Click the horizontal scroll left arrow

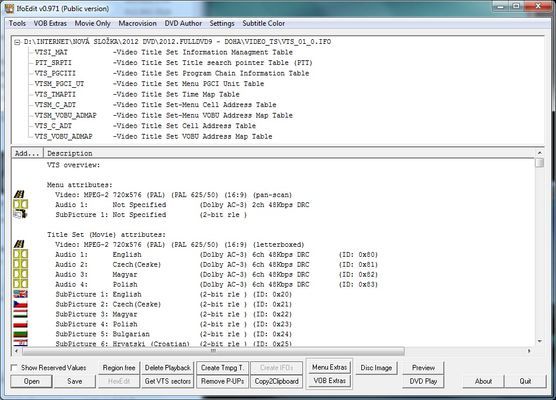pos(16,351)
